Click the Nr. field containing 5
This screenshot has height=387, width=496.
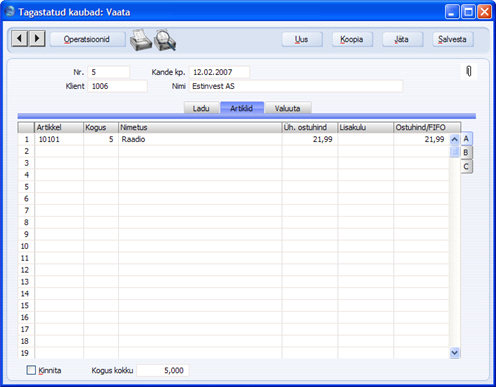point(109,72)
